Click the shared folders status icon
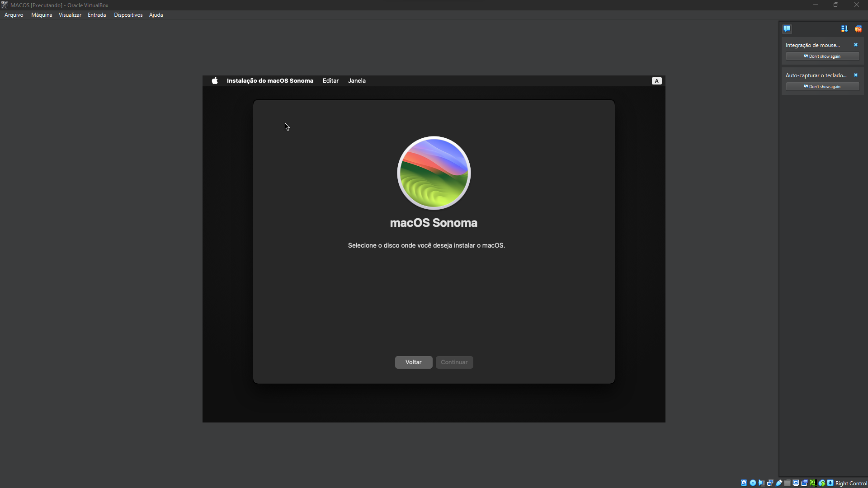 point(787,483)
